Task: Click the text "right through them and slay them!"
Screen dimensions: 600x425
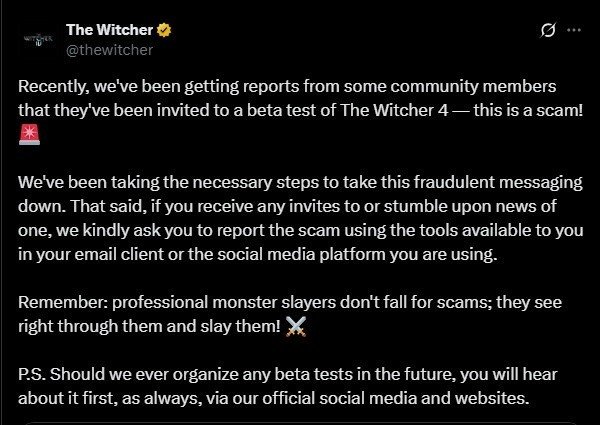Action: tap(149, 326)
